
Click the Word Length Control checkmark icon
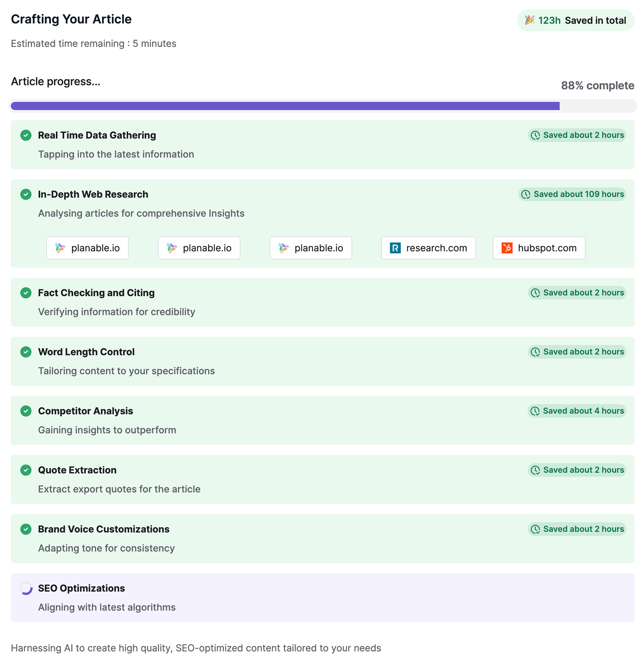coord(26,352)
